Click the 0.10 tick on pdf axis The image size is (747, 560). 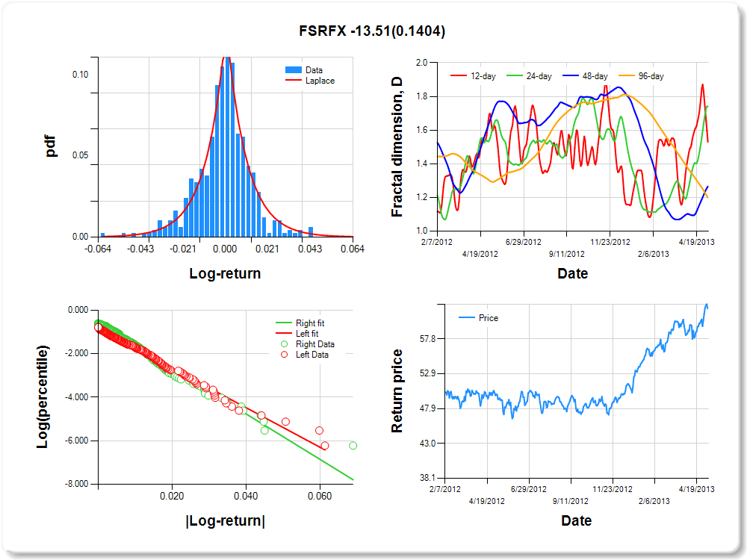(x=80, y=75)
